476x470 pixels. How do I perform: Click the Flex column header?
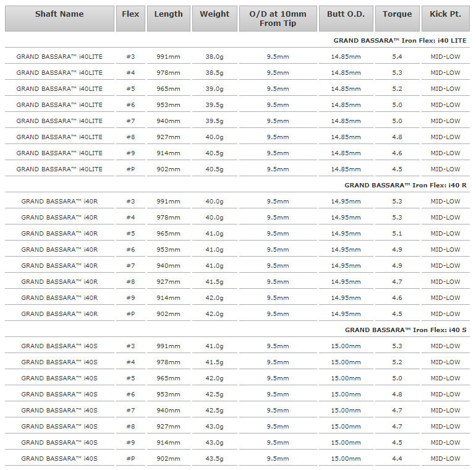[130, 19]
